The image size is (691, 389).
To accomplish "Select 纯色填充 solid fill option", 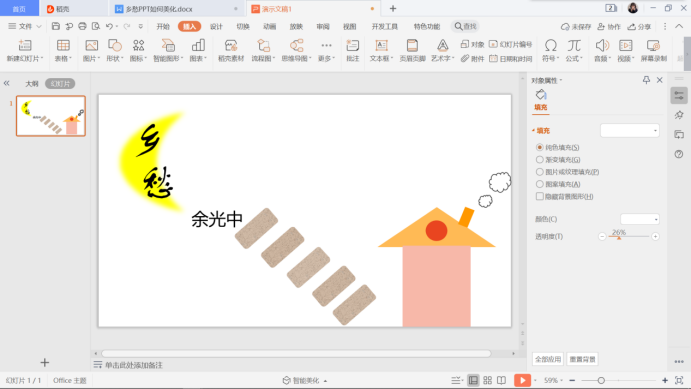I will point(539,147).
